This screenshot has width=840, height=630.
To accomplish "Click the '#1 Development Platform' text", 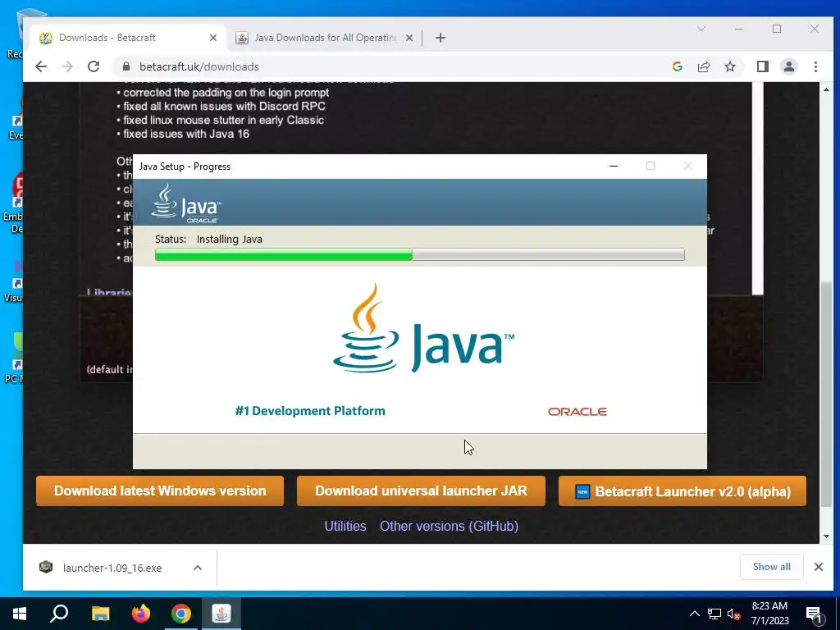I will pos(310,411).
